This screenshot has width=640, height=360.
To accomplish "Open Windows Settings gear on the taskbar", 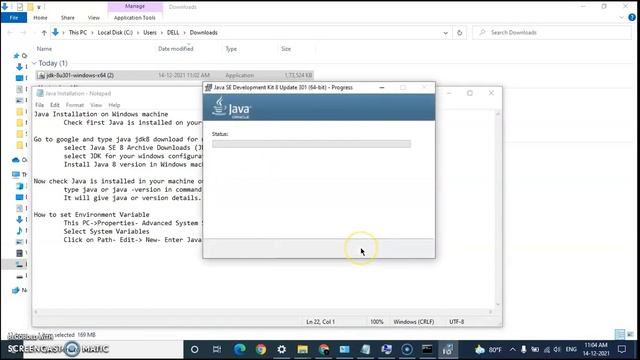I will coord(281,349).
